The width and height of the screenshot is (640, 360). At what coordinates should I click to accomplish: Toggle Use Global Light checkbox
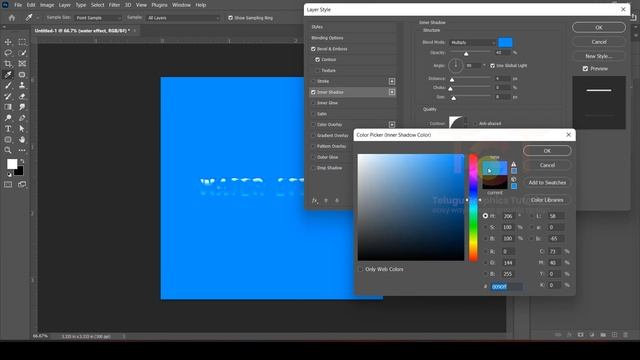tap(492, 66)
